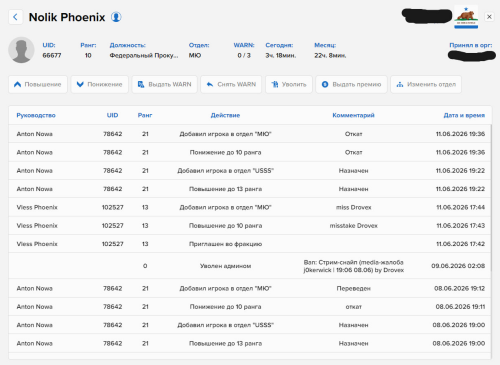
Task: Fire the player with the Уволить button
Action: pyautogui.click(x=289, y=84)
